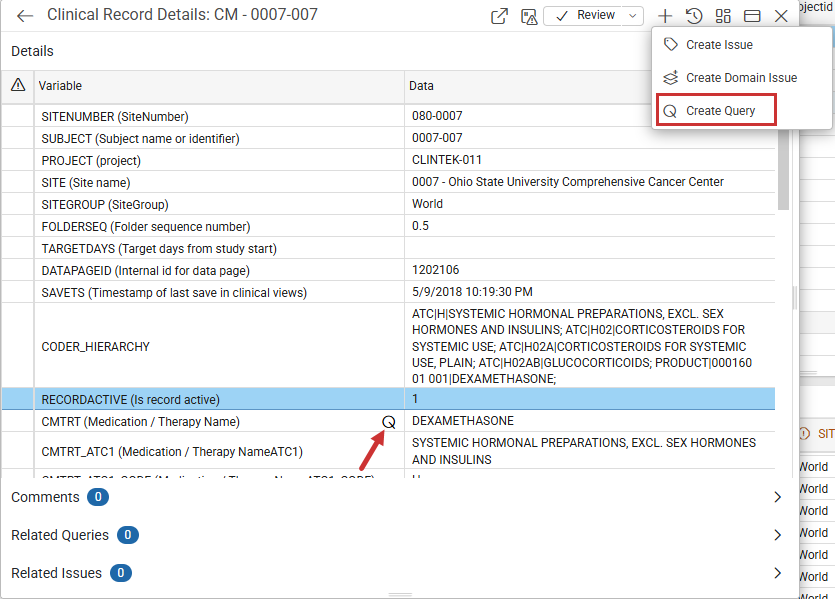Select the TARGETDAYS variable row
Image resolution: width=835 pixels, height=599 pixels.
click(x=388, y=248)
